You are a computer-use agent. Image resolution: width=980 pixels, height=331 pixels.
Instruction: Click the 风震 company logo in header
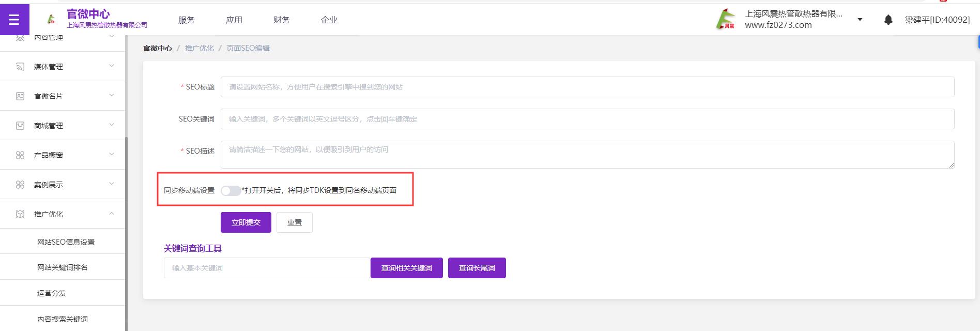click(726, 19)
